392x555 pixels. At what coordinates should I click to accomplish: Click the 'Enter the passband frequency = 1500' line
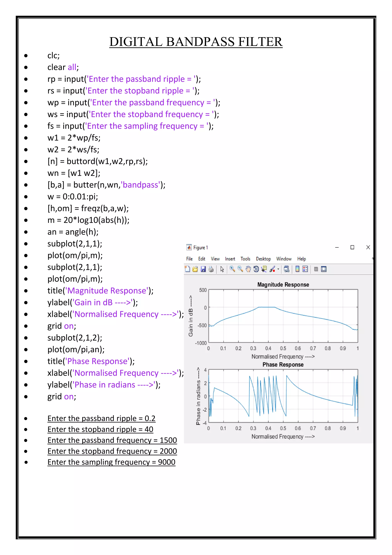click(112, 440)
